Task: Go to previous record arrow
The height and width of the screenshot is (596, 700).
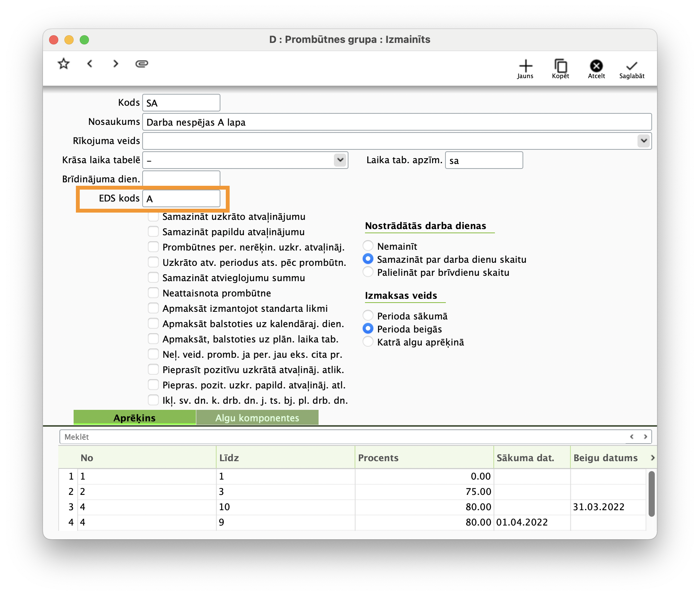Action: click(90, 64)
